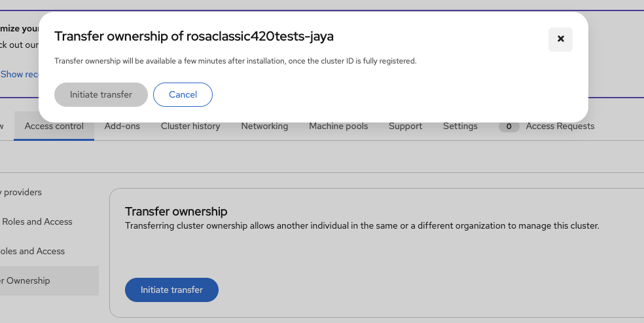Close the Transfer ownership dialog with X
This screenshot has width=644, height=323.
coord(560,39)
